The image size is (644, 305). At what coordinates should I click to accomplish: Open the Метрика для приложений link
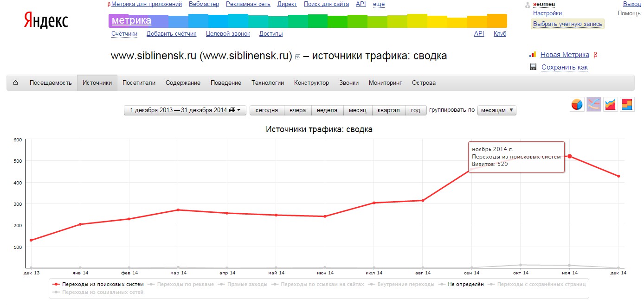pyautogui.click(x=147, y=4)
